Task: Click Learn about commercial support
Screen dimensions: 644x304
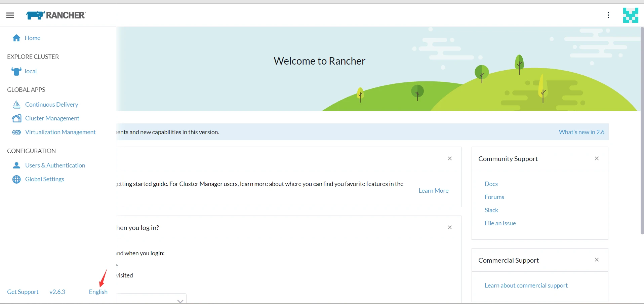Action: pyautogui.click(x=526, y=286)
